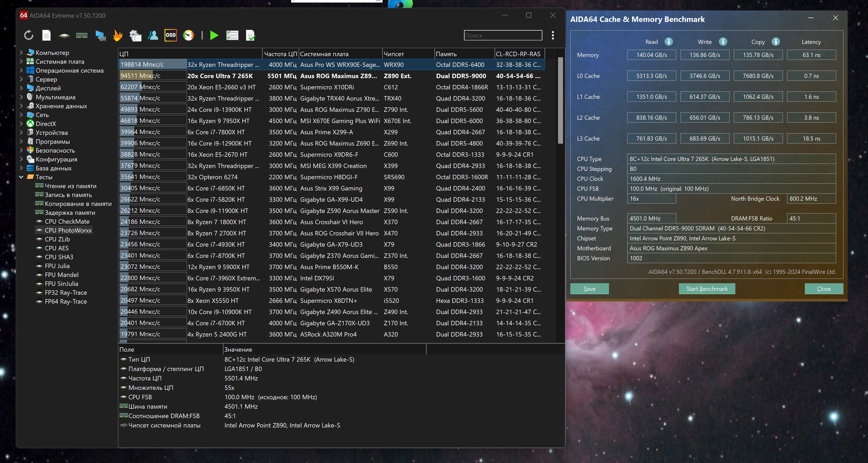Collapse the Тесты tree node
The height and width of the screenshot is (463, 868).
(x=21, y=177)
